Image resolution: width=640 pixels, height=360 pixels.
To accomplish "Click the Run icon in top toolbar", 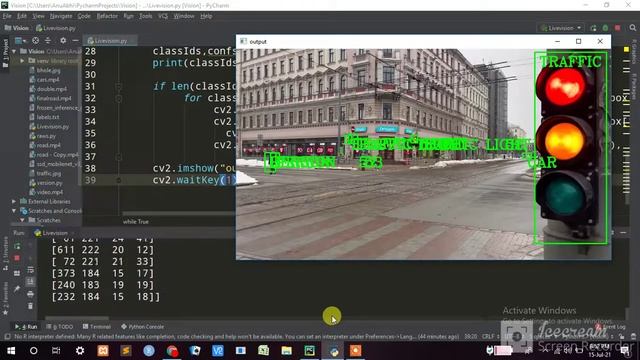I will pyautogui.click(x=593, y=28).
